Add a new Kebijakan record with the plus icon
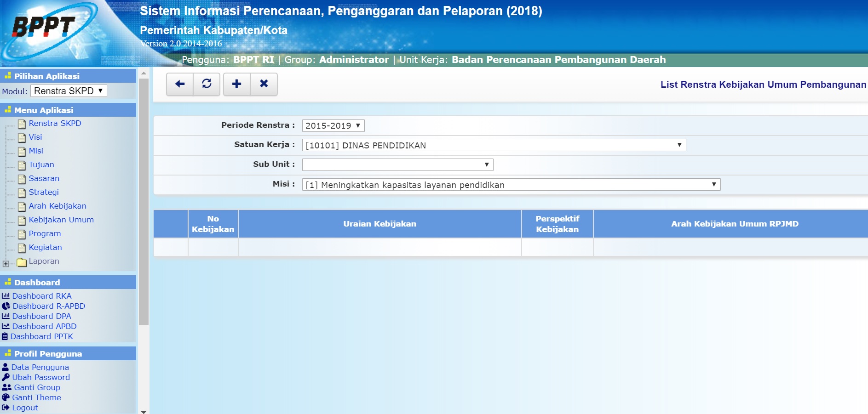 pos(236,85)
